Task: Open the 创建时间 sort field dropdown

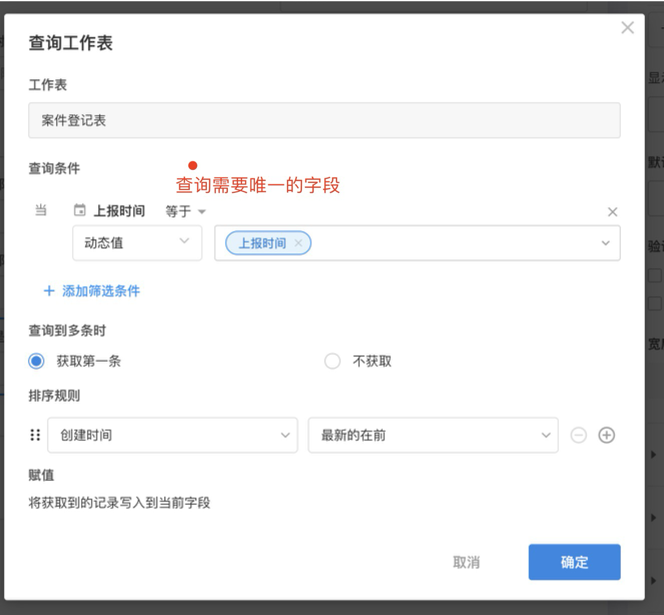Action: click(172, 435)
